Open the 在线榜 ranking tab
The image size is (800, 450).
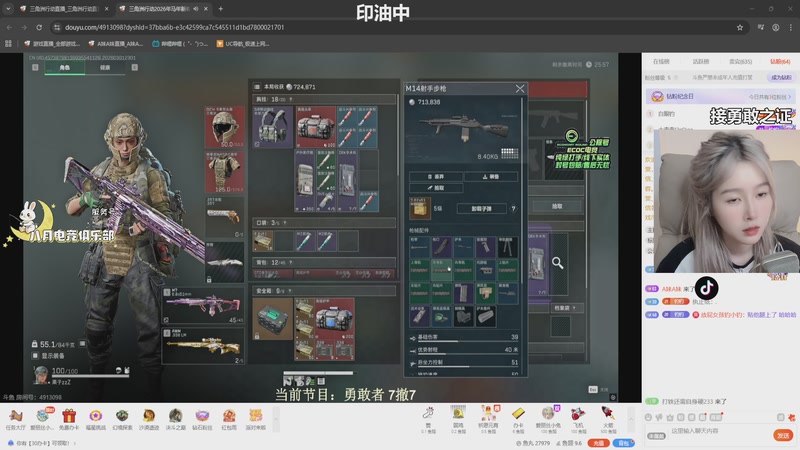pyautogui.click(x=661, y=61)
